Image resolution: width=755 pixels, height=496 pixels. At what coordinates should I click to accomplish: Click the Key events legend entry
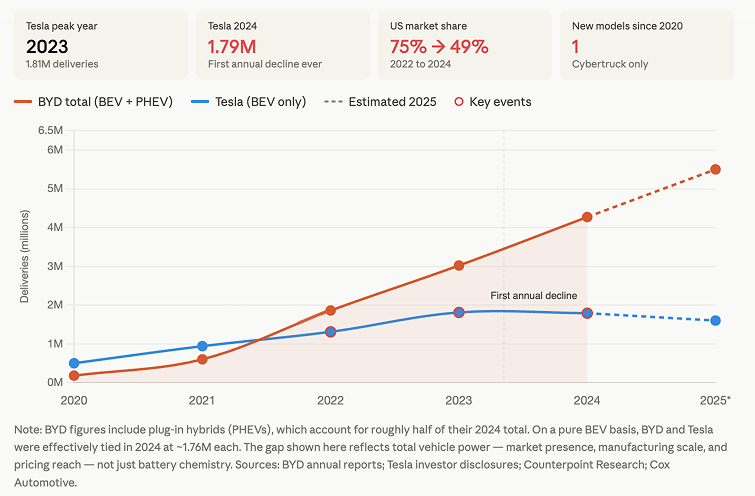pyautogui.click(x=493, y=102)
